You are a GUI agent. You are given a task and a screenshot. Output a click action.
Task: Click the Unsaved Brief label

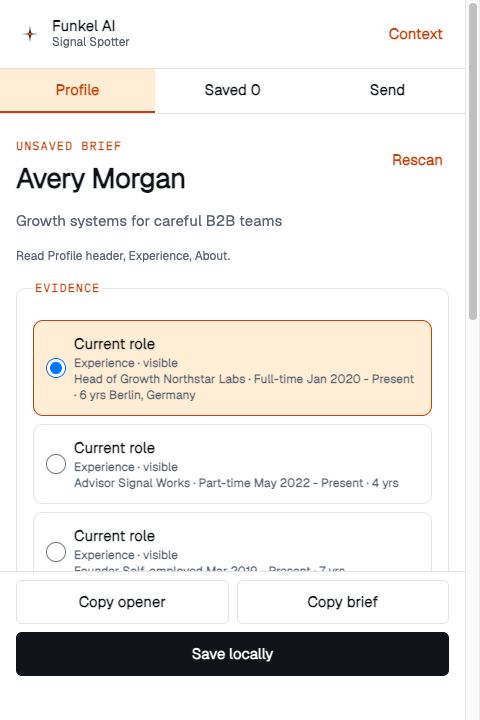click(x=68, y=146)
